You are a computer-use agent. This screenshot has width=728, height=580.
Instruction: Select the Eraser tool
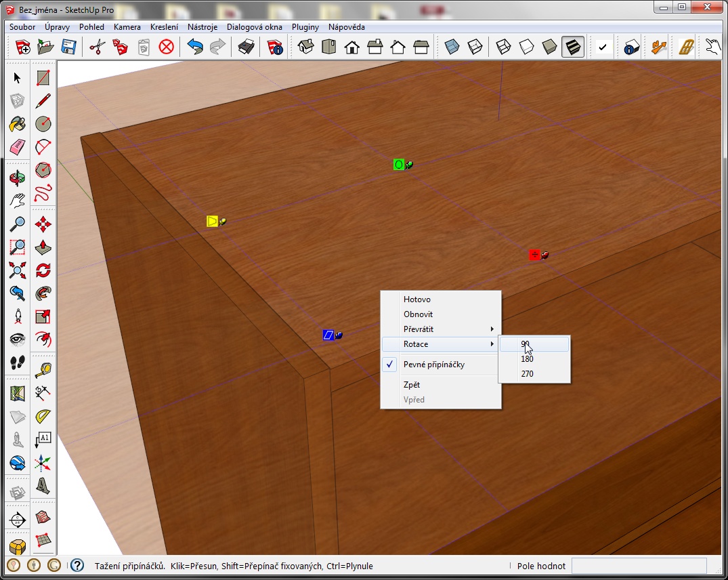(18, 147)
